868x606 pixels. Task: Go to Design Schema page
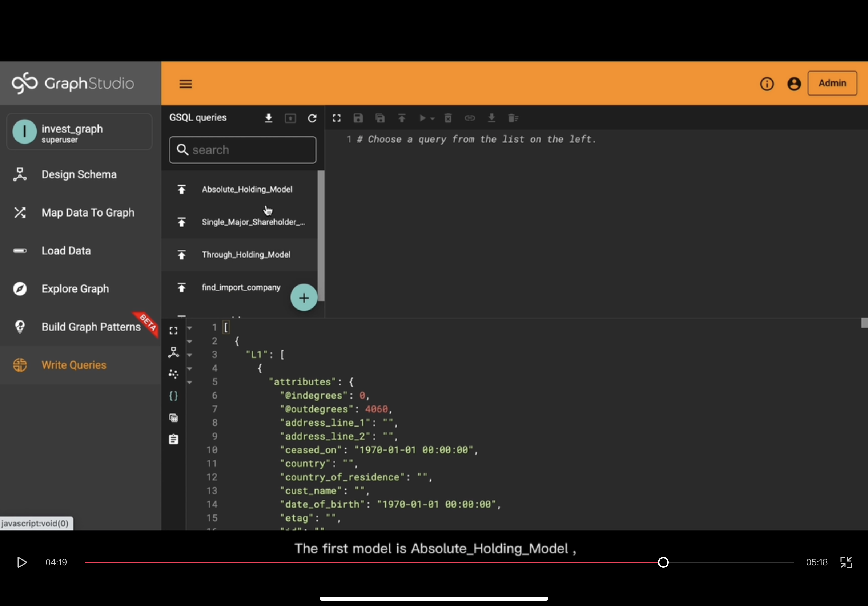tap(79, 174)
